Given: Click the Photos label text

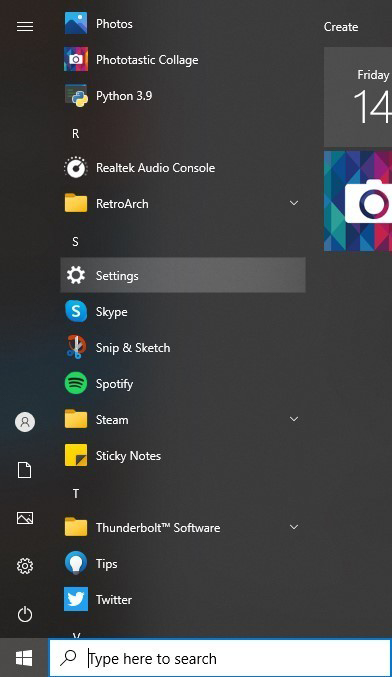Looking at the screenshot, I should pos(114,24).
